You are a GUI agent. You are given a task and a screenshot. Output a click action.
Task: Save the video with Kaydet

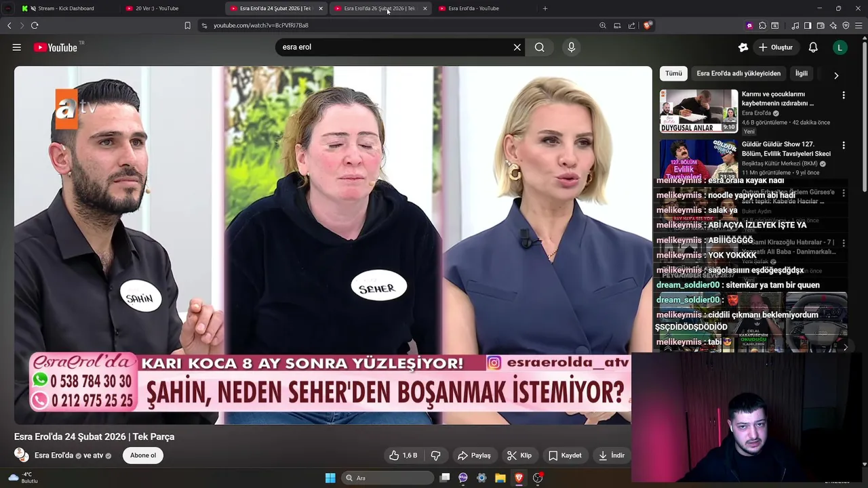coord(565,455)
